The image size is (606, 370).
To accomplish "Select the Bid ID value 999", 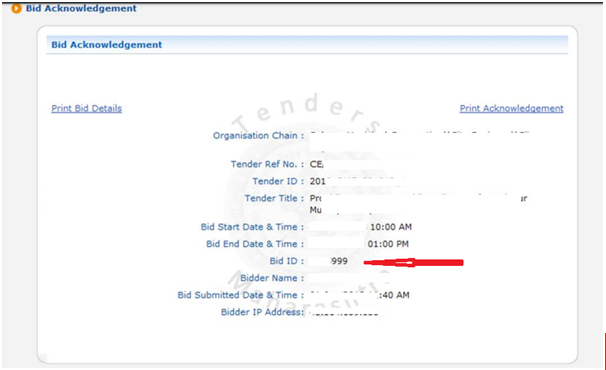I will tap(339, 261).
